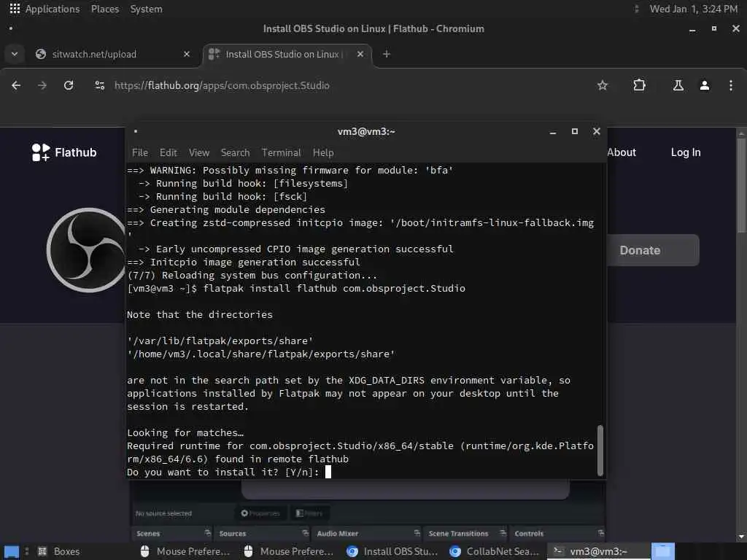
Task: Click the notification tray icon near clock
Action: click(x=636, y=9)
